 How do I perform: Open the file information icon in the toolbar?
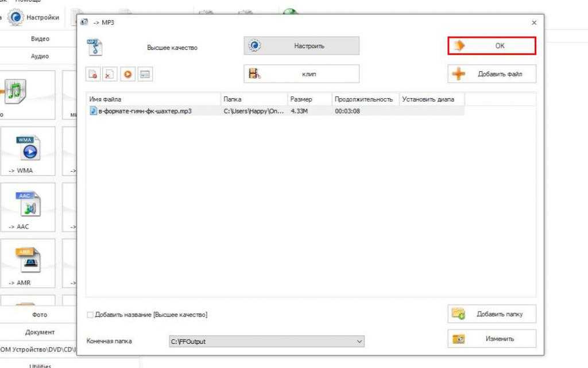145,74
